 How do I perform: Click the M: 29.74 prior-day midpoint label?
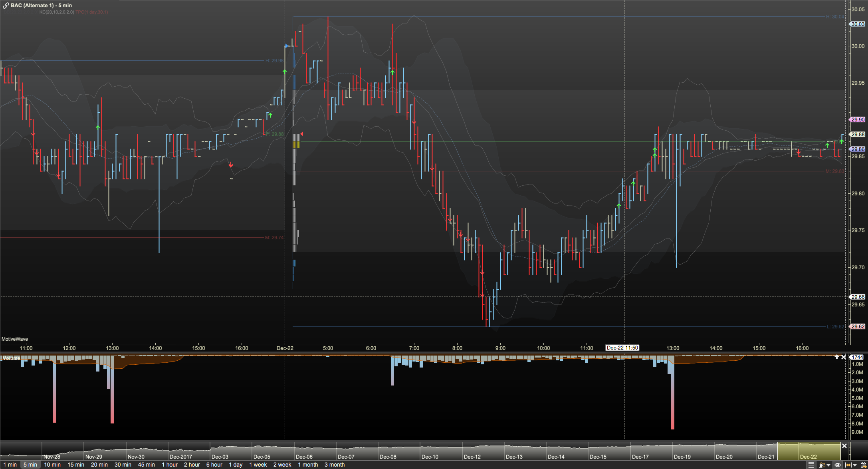click(x=274, y=238)
